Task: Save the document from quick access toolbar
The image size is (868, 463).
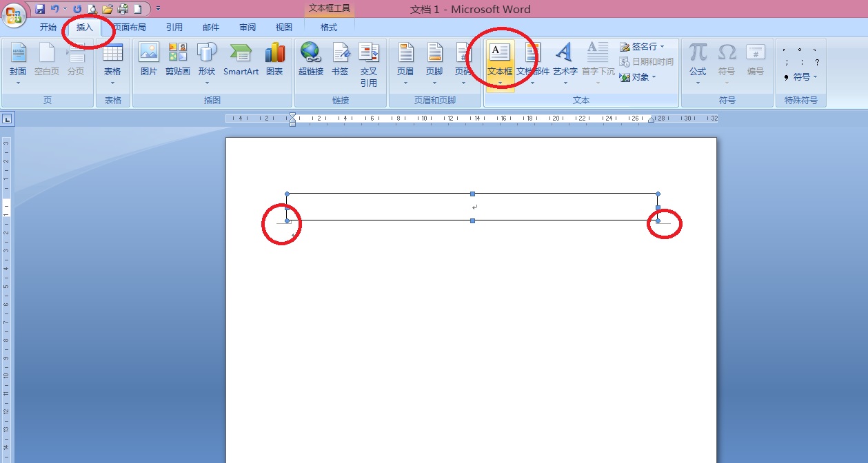Action: (40, 9)
